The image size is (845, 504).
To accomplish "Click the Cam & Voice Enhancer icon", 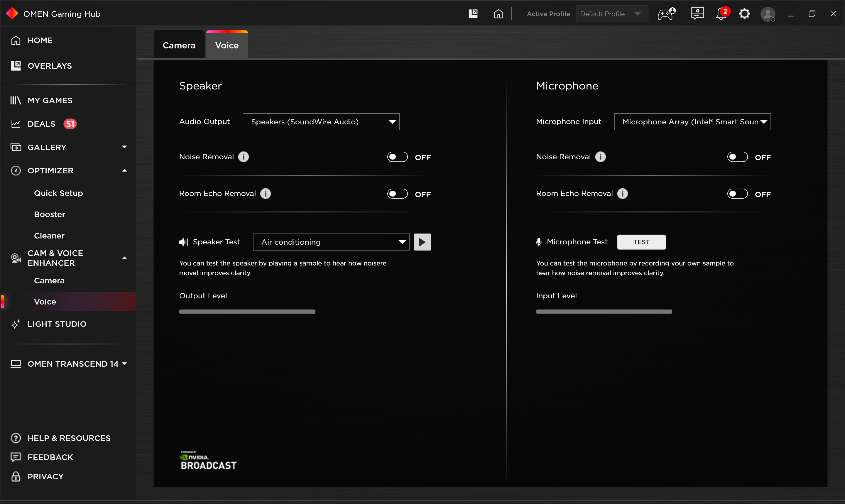I will (16, 258).
